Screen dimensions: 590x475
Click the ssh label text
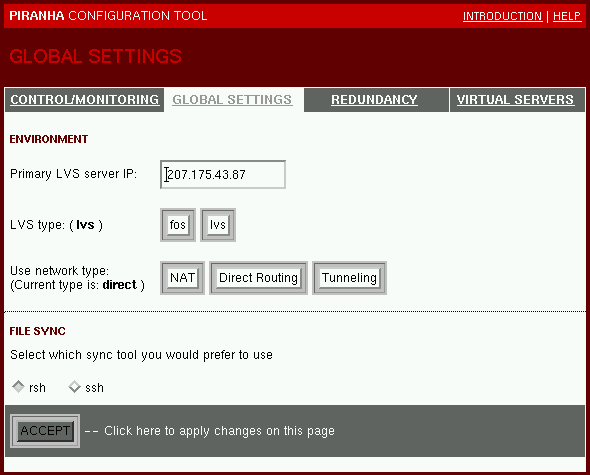[x=94, y=388]
